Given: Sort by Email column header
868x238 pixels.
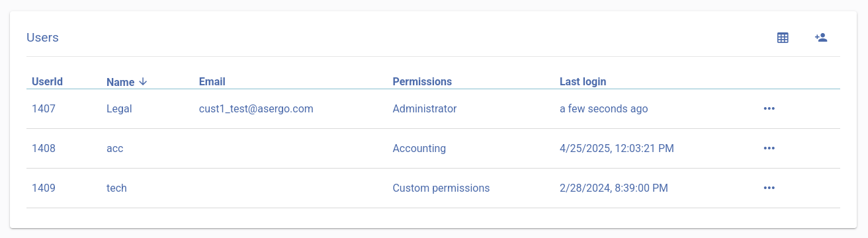Looking at the screenshot, I should (x=212, y=82).
